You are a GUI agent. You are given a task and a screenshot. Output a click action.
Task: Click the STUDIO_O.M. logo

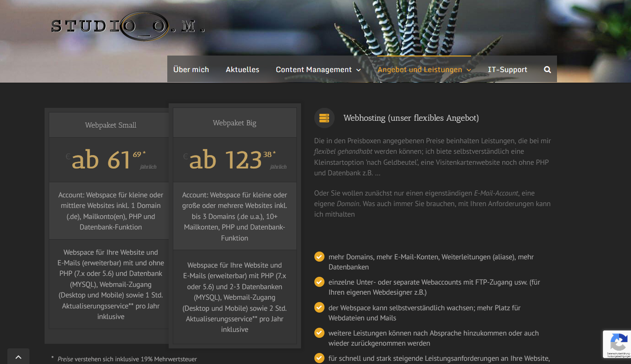pos(127,26)
